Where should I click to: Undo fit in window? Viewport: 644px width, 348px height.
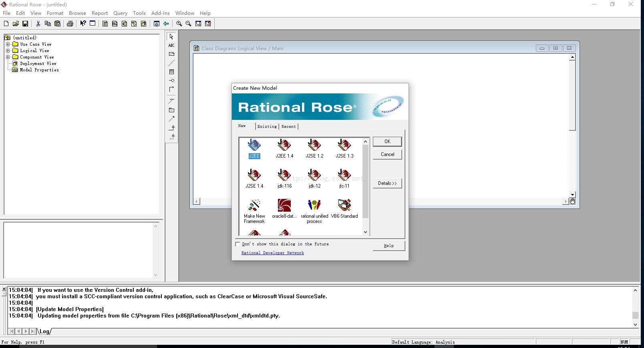point(208,24)
